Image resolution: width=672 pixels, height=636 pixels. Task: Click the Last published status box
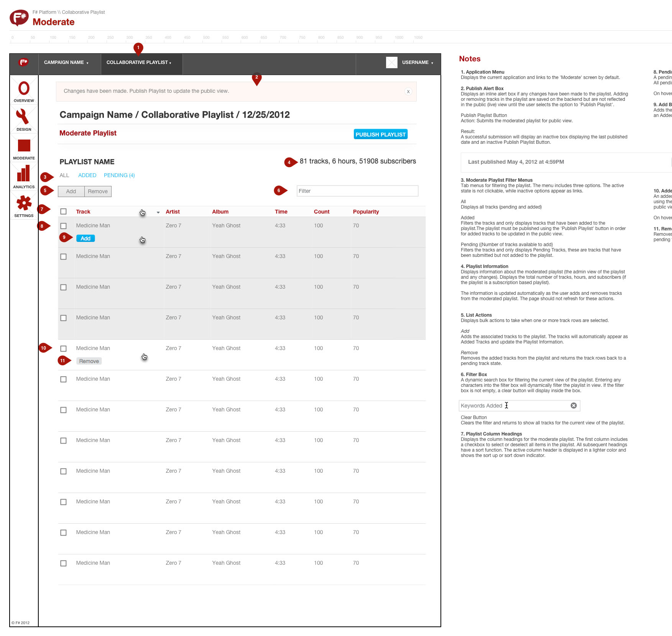[566, 162]
